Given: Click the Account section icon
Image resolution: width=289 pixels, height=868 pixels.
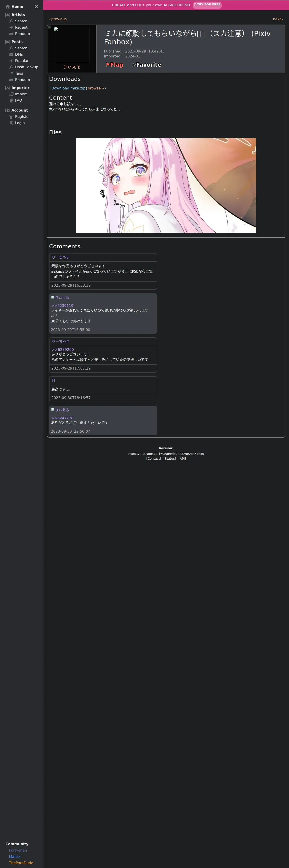Looking at the screenshot, I should (x=8, y=110).
